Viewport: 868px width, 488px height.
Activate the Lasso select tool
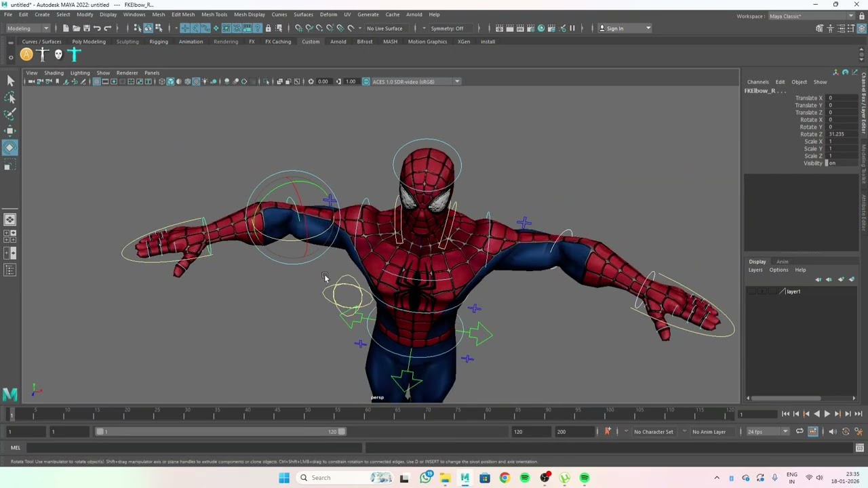click(x=10, y=98)
